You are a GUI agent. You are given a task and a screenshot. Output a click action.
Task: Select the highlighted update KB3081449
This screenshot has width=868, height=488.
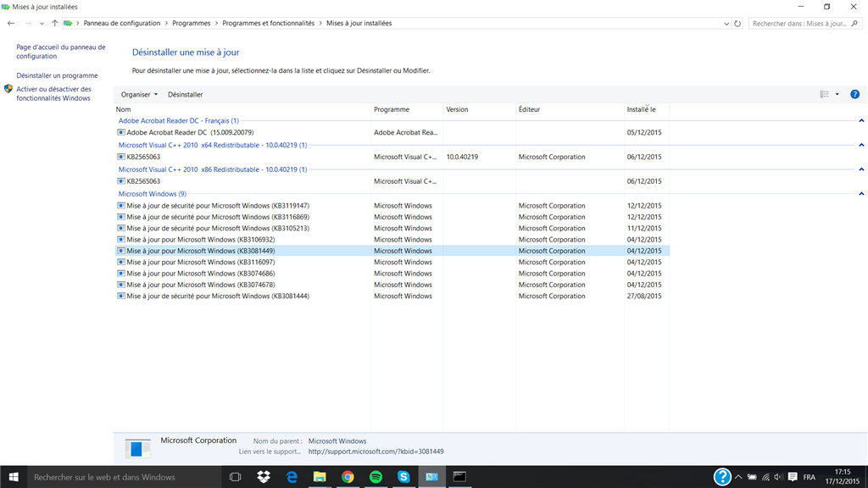(392, 251)
